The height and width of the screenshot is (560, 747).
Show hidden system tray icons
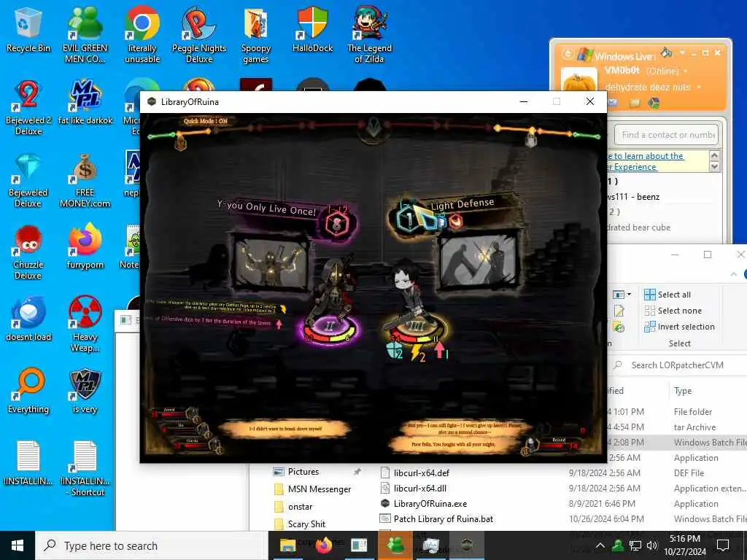pos(600,545)
